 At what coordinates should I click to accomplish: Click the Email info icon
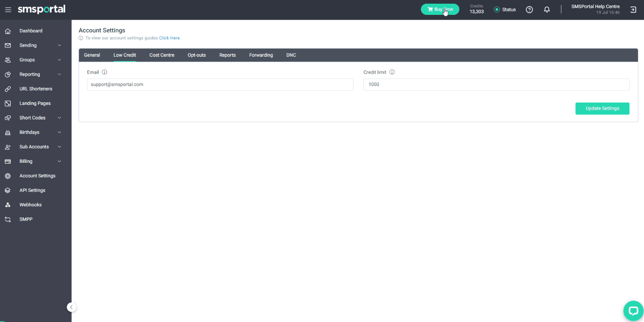(104, 72)
